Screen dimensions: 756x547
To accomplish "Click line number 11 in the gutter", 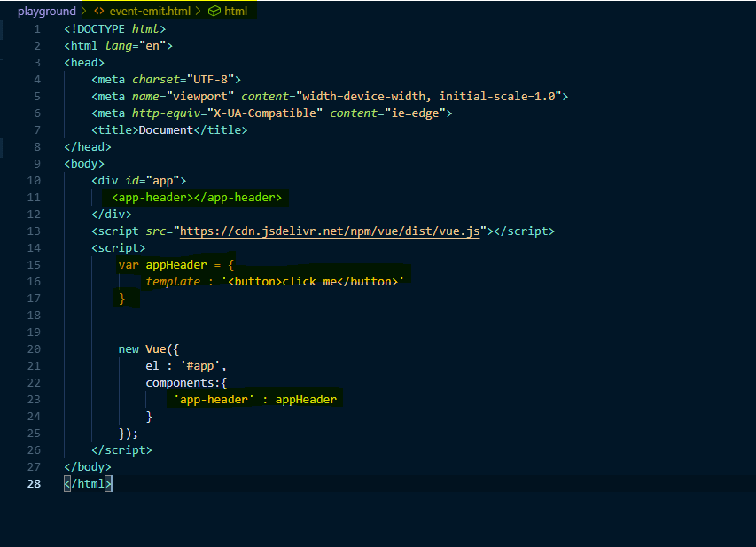I will click(x=34, y=198).
